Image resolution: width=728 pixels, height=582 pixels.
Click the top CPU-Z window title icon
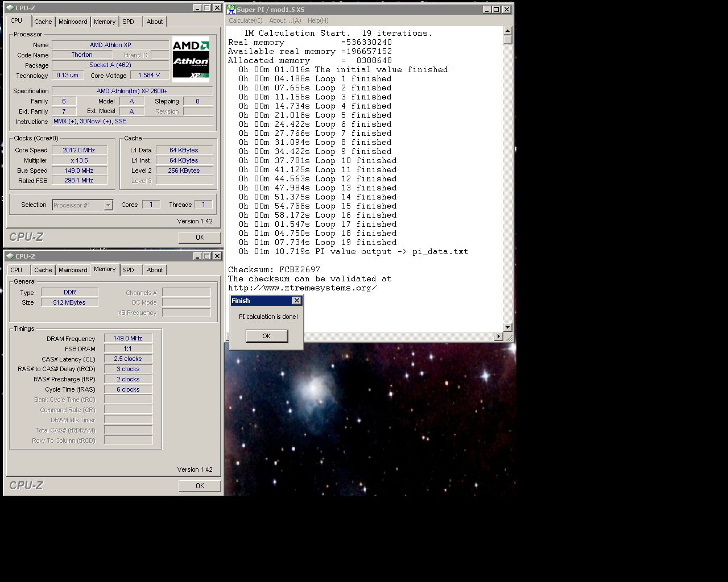tap(10, 8)
